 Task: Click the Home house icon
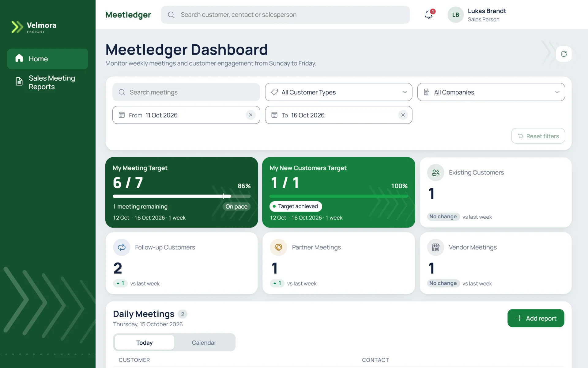pos(19,58)
